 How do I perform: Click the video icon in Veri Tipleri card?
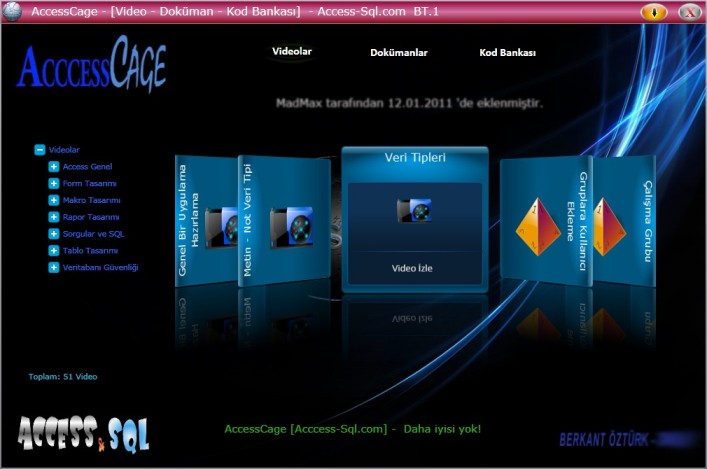(414, 210)
